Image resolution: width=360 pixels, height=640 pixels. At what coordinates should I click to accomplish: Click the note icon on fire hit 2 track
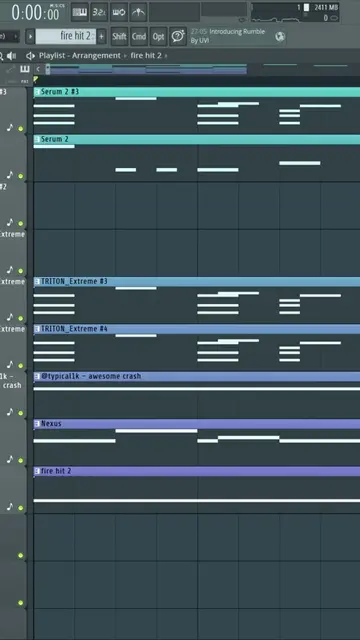(10, 507)
